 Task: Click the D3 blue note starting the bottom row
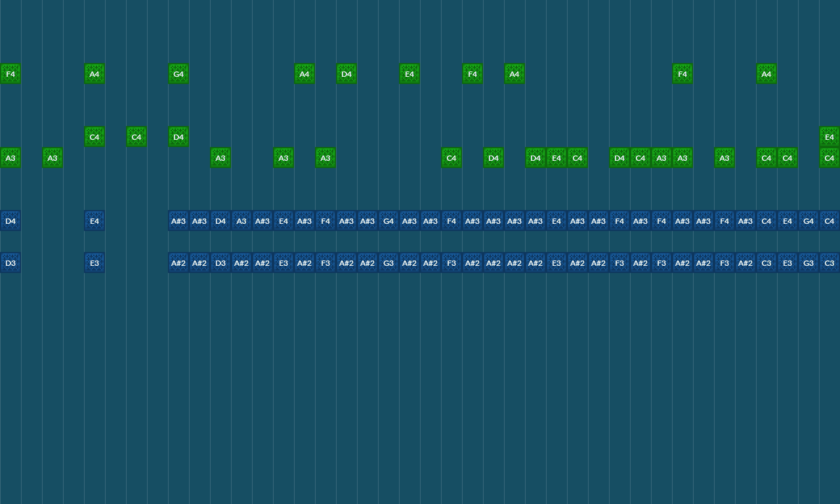tap(10, 262)
